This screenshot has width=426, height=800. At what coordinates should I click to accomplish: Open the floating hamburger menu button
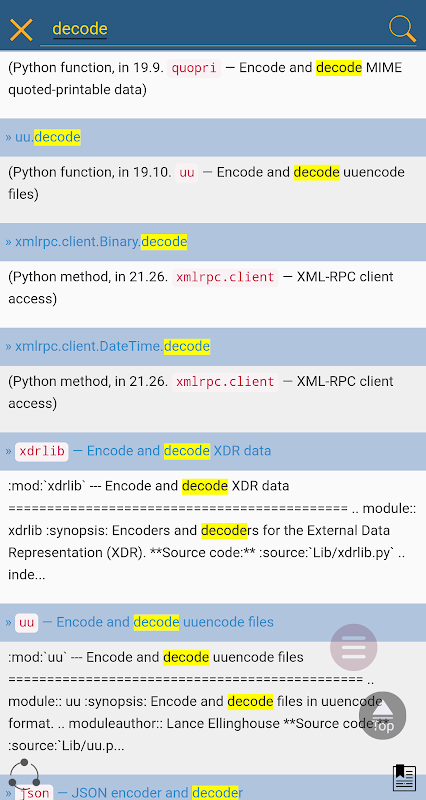354,647
